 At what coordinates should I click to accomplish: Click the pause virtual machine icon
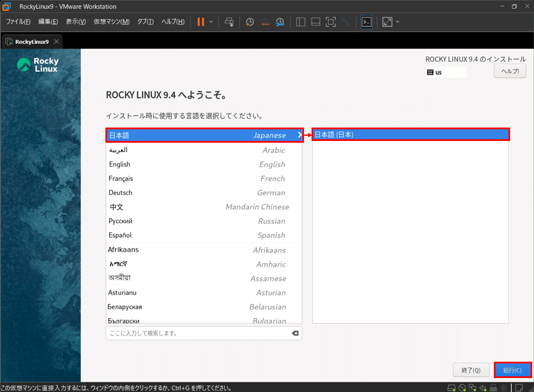tap(201, 22)
